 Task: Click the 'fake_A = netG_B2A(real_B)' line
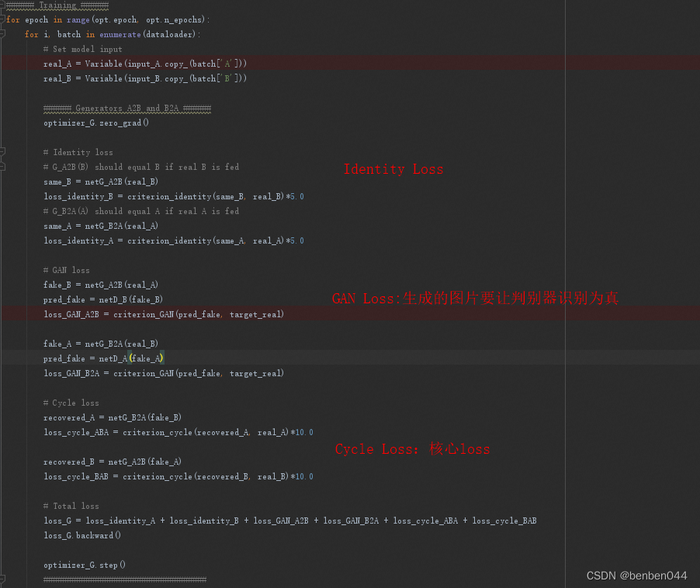click(x=101, y=344)
